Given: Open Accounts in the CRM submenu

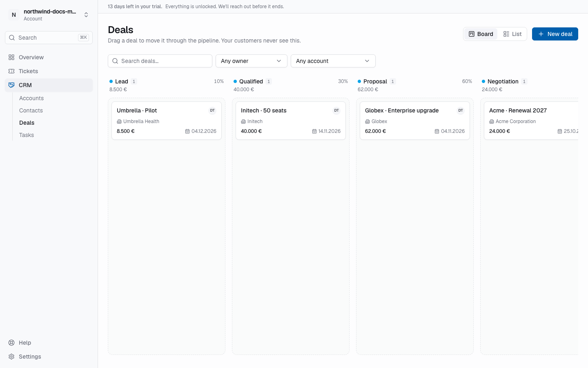Looking at the screenshot, I should 31,98.
